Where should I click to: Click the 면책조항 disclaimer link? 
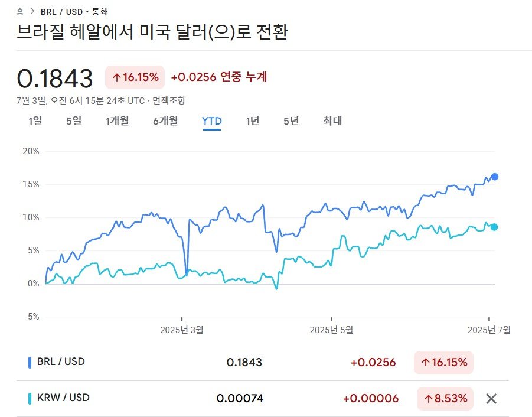(x=168, y=101)
